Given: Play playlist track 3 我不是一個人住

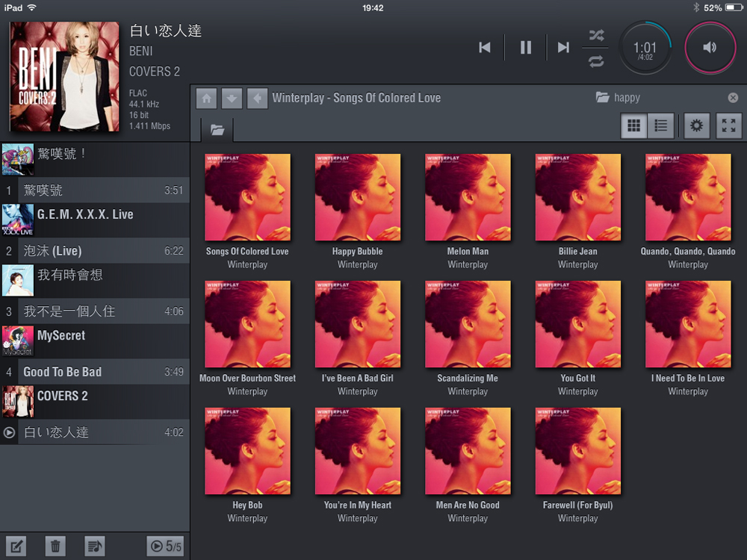Looking at the screenshot, I should 96,311.
